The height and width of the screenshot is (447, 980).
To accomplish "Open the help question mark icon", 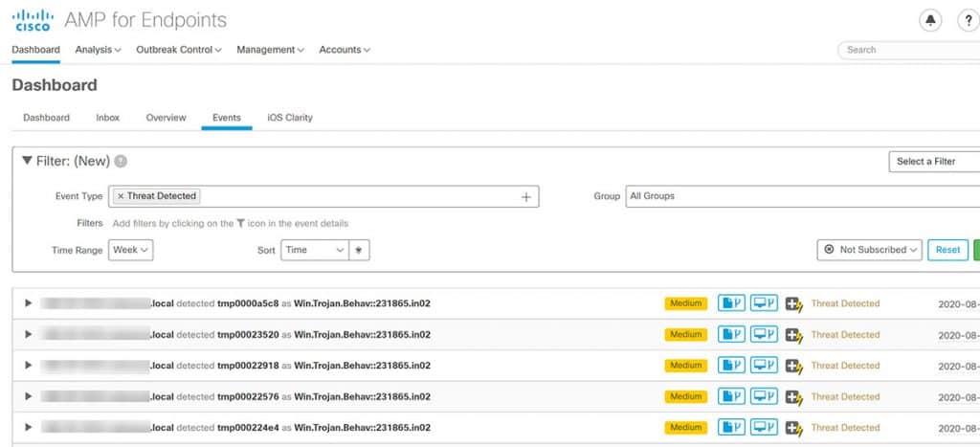I will click(x=969, y=21).
